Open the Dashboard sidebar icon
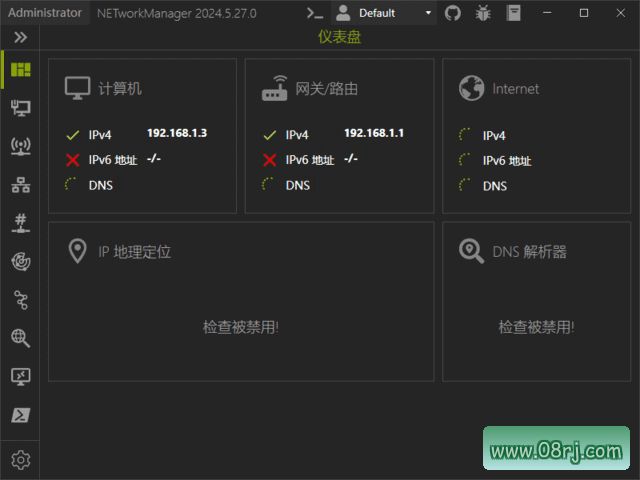 pyautogui.click(x=20, y=69)
